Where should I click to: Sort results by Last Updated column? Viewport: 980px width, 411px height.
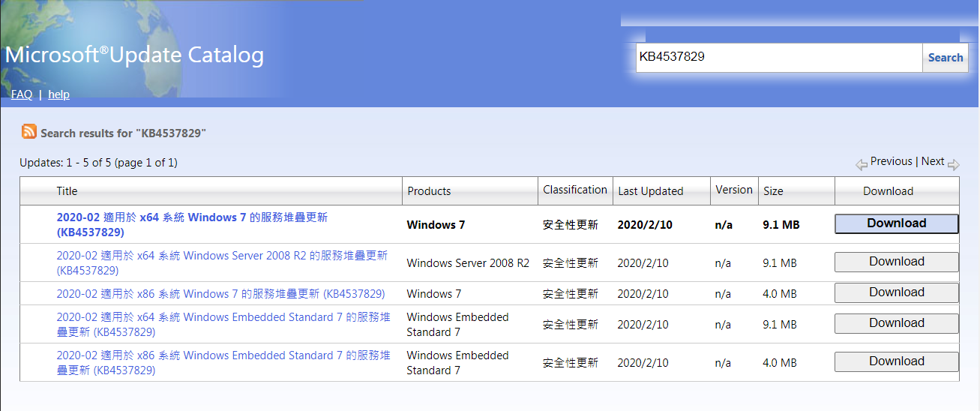click(x=650, y=191)
